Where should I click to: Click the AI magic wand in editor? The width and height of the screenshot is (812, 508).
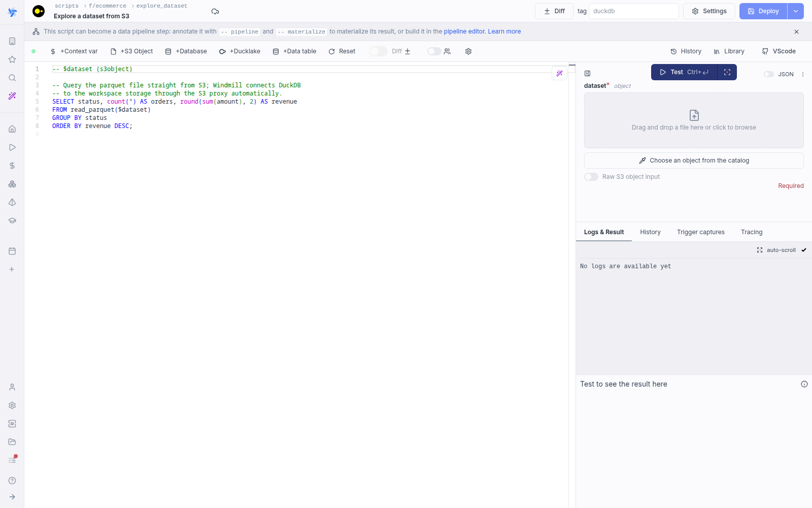pos(559,73)
